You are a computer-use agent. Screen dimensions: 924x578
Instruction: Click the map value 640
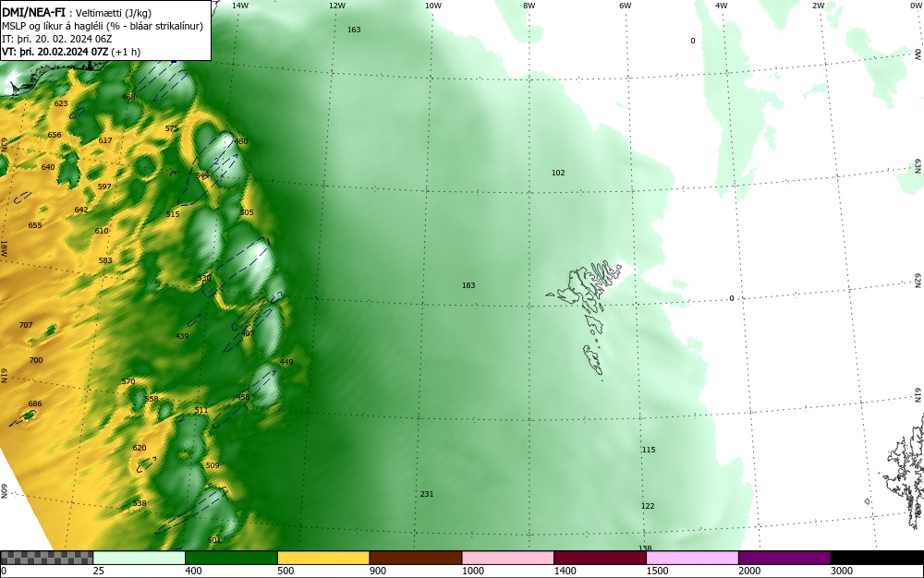point(48,167)
